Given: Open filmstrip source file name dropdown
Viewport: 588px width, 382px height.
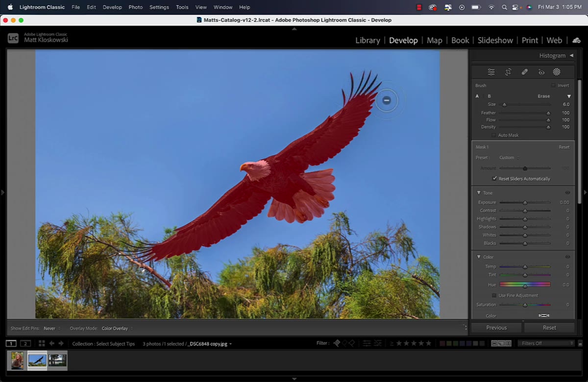Looking at the screenshot, I should [210, 344].
